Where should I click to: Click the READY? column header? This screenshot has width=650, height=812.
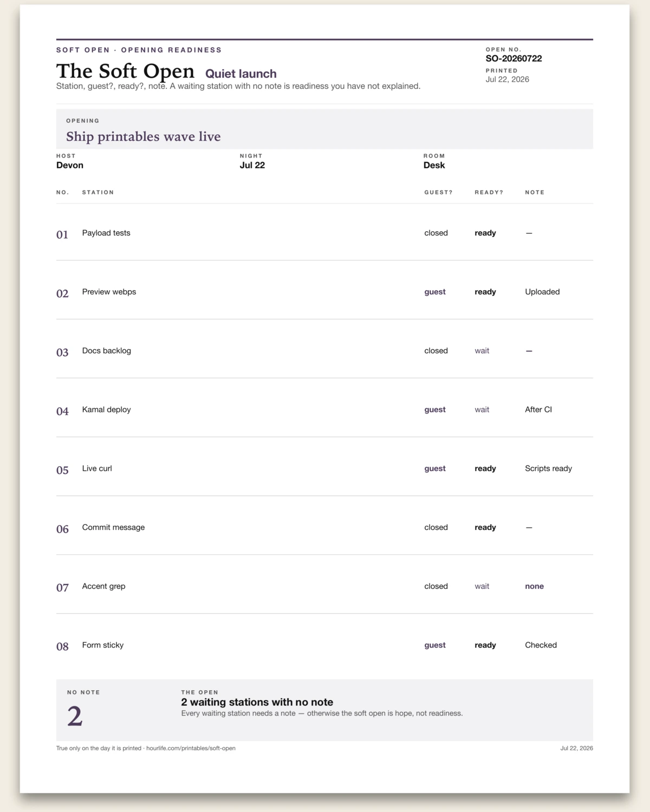[489, 192]
